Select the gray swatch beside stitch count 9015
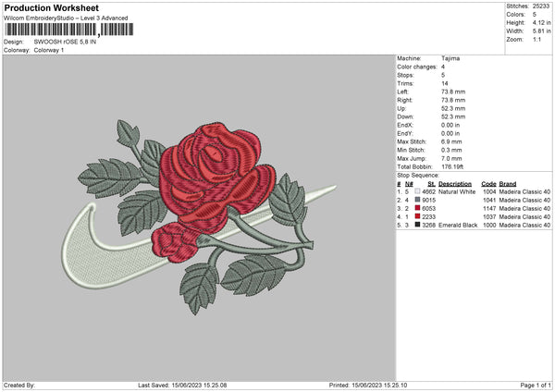Image resolution: width=555 pixels, height=392 pixels. click(417, 200)
